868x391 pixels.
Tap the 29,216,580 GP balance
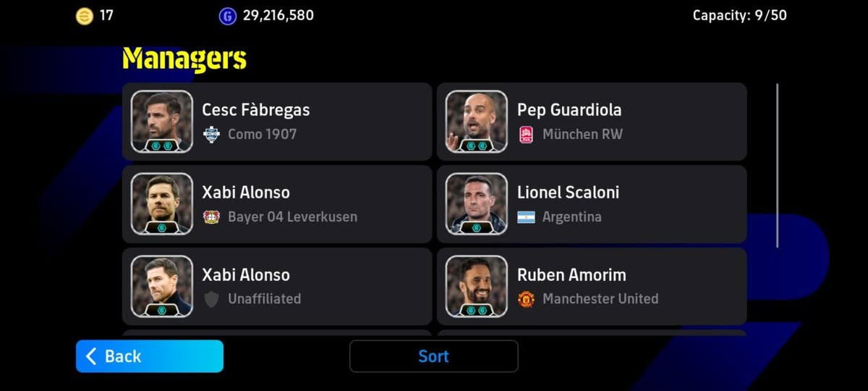(x=278, y=15)
